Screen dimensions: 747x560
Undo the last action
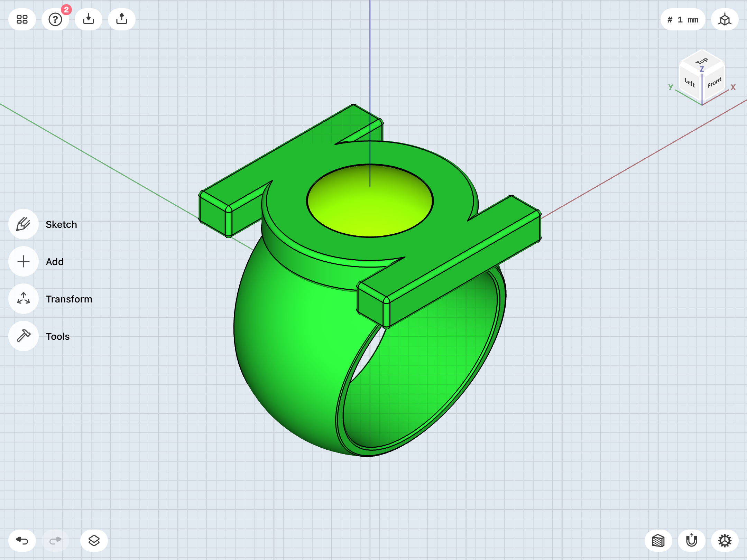click(22, 541)
